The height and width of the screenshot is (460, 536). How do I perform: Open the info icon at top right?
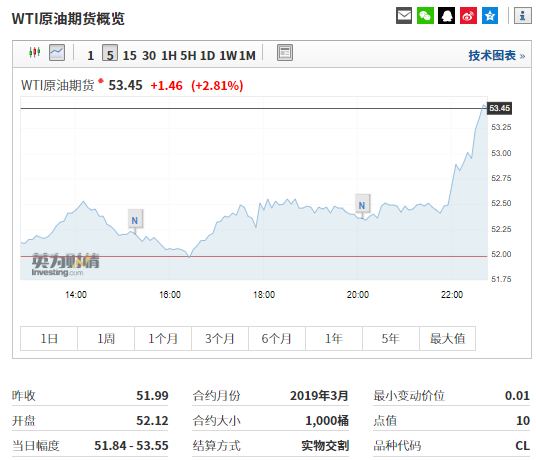[x=522, y=16]
